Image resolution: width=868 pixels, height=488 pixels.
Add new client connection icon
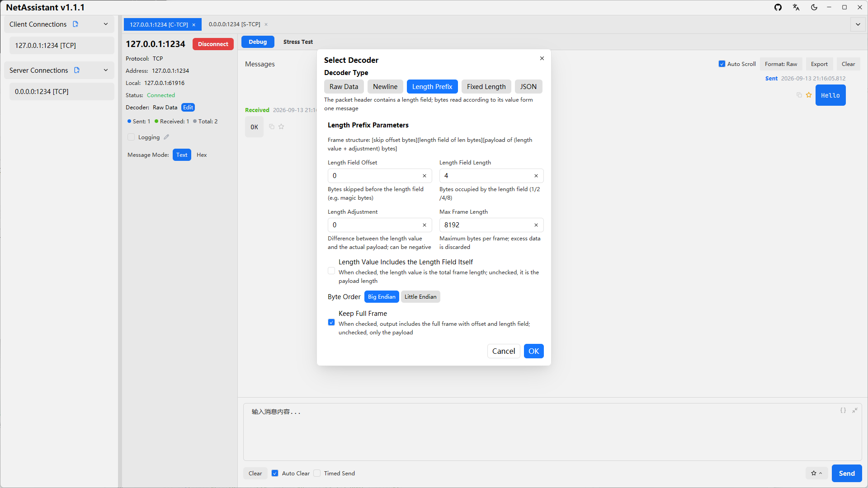pos(75,24)
